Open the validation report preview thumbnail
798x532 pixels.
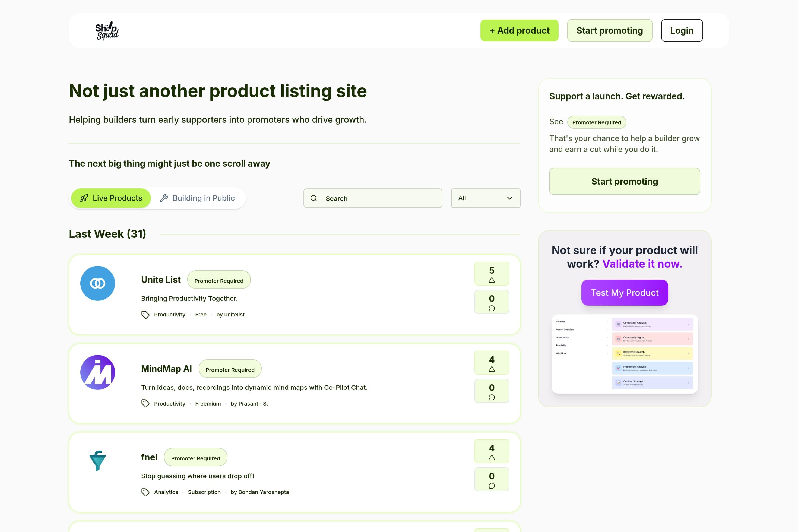coord(624,353)
